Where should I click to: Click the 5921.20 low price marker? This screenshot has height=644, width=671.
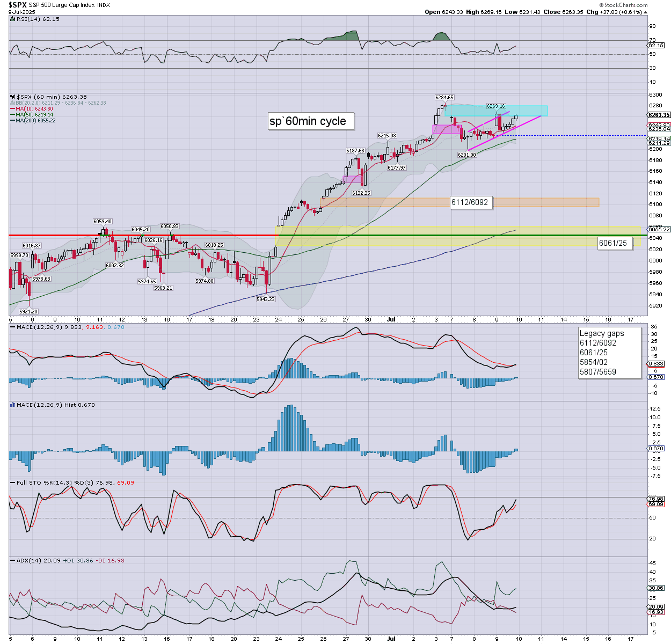[28, 311]
